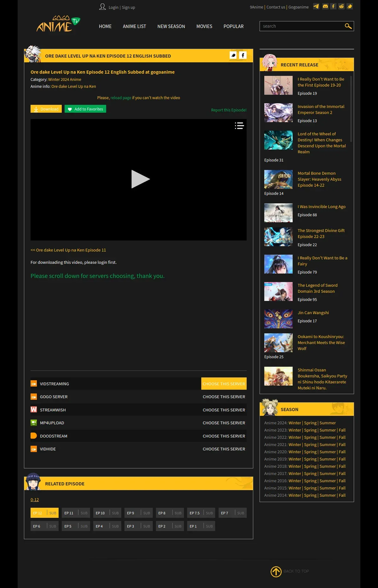Open the Facebook icon in top header

[x=333, y=6]
